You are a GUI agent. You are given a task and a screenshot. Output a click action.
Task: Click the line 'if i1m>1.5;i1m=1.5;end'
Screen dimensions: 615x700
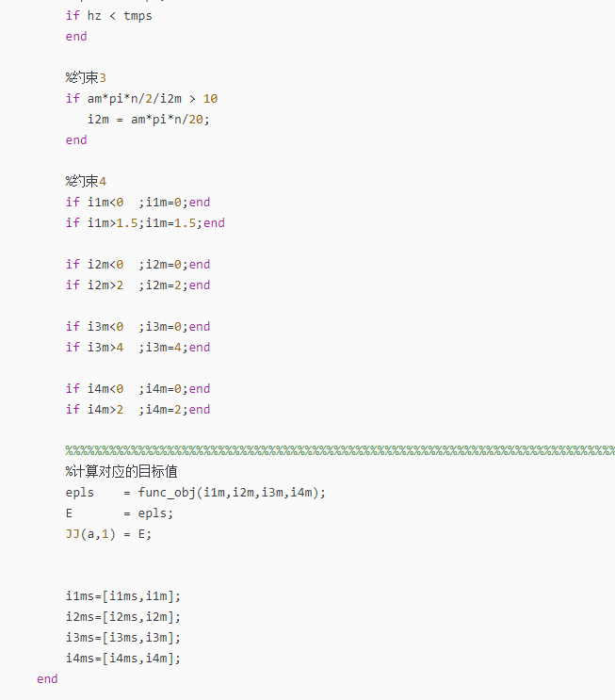pyautogui.click(x=145, y=223)
